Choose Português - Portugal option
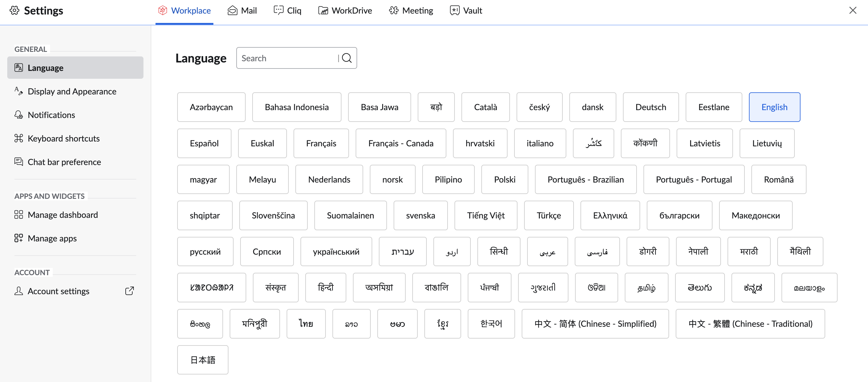Viewport: 868px width, 382px height. (694, 179)
